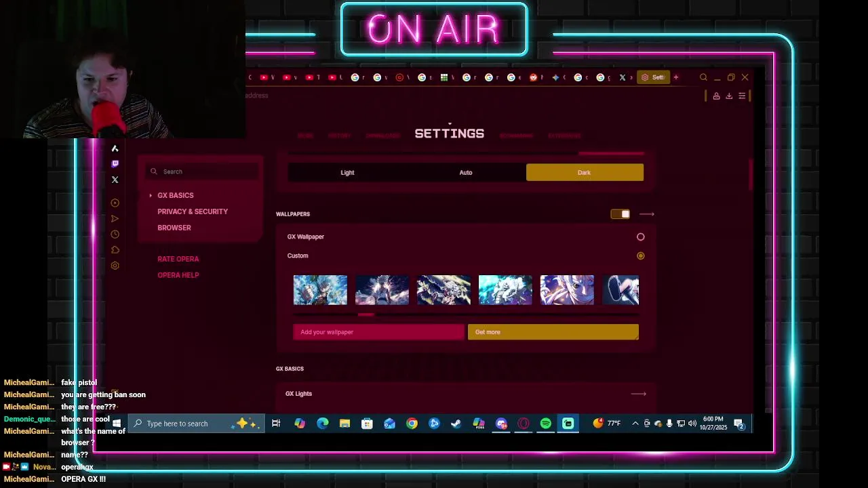This screenshot has width=868, height=488.
Task: Open the taskbar clock showing 6:00 PM
Action: click(x=713, y=424)
